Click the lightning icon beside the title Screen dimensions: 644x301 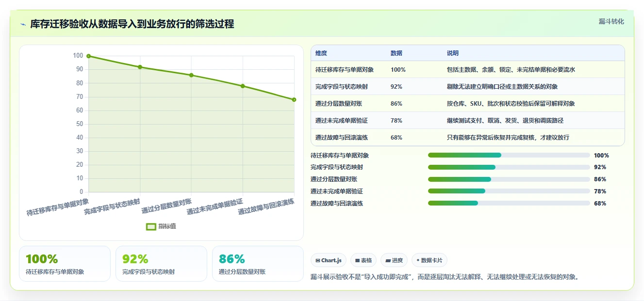coord(23,24)
